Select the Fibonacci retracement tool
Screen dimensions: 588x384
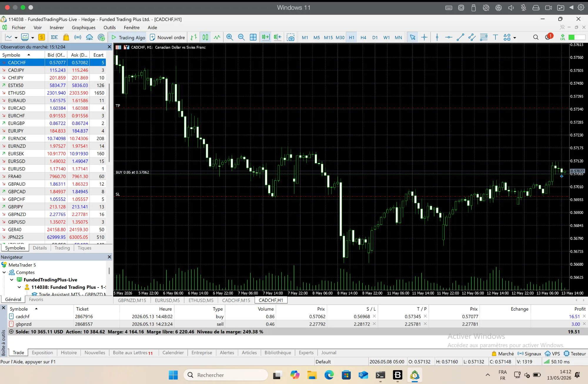point(484,37)
